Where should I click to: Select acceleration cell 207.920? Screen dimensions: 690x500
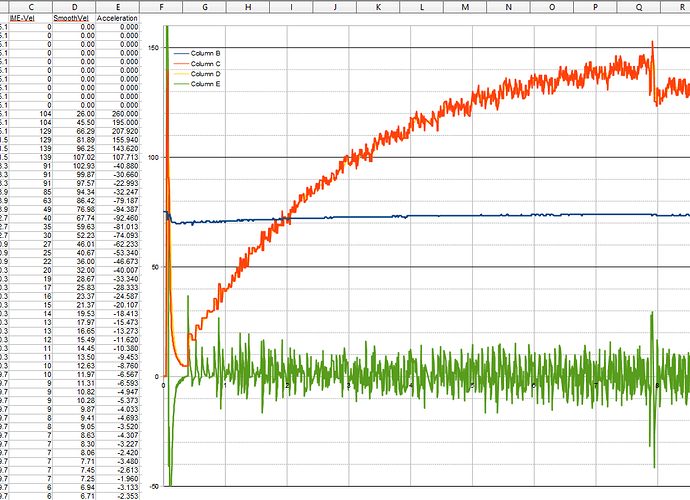click(118, 131)
